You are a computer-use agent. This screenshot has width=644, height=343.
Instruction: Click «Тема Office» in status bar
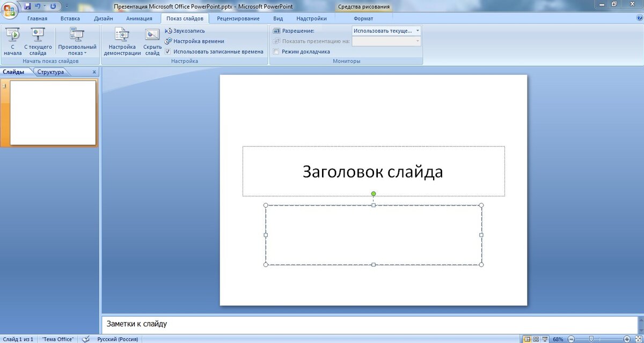coord(58,339)
